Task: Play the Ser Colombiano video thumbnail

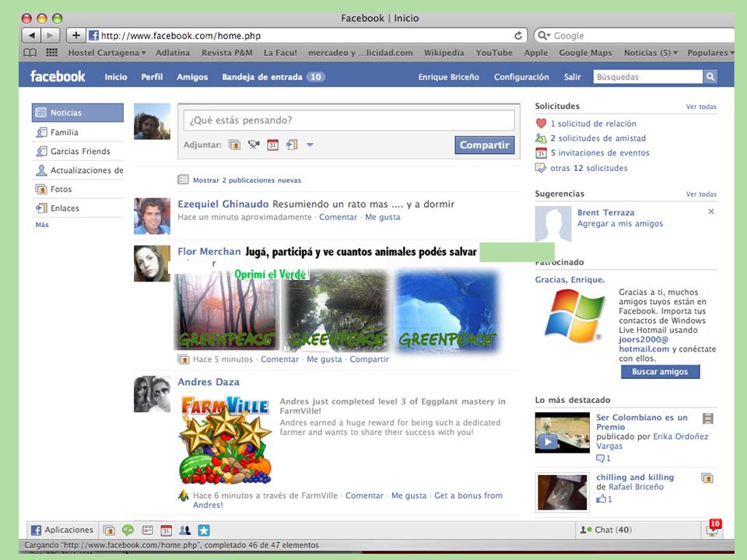Action: click(562, 432)
